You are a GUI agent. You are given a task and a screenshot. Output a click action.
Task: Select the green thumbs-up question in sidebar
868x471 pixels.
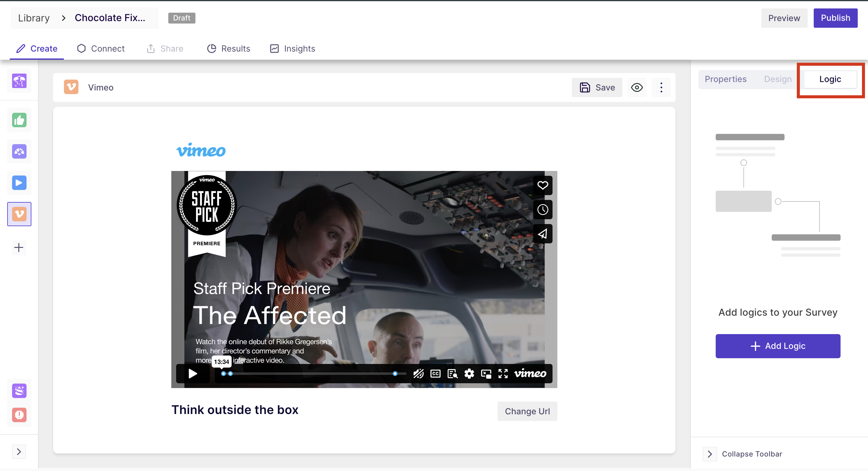[x=19, y=120]
